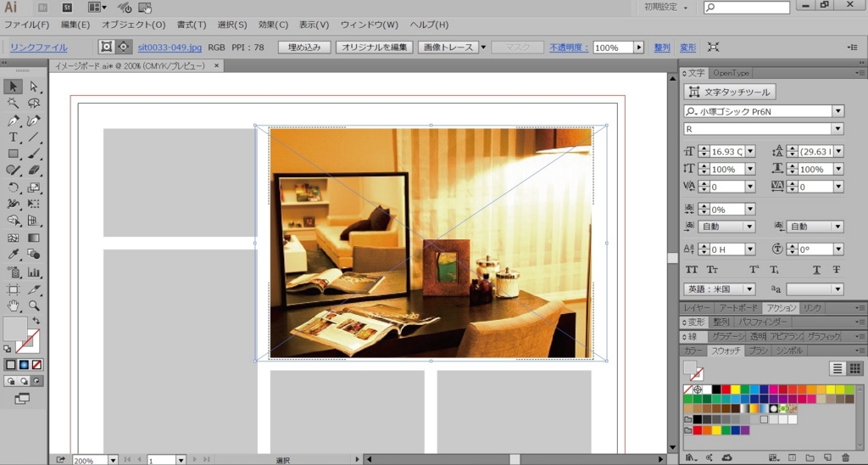868x465 pixels.
Task: Select the Type tool
Action: coord(14,137)
